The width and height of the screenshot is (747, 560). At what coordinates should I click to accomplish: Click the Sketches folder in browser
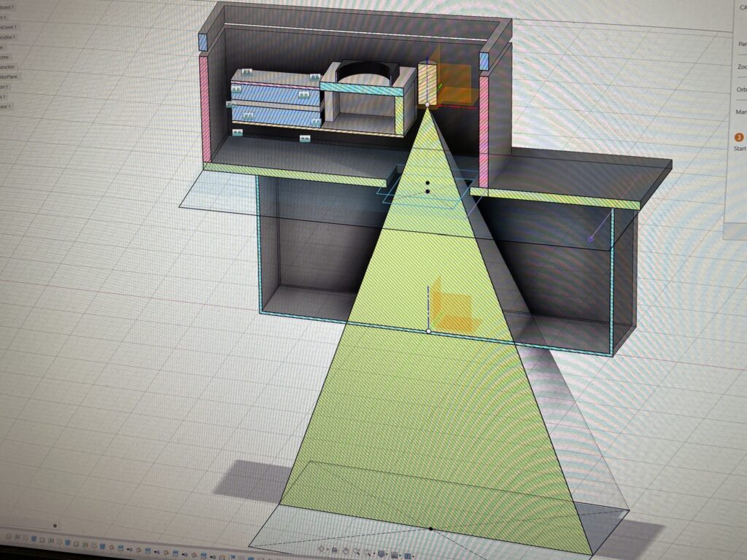4,56
